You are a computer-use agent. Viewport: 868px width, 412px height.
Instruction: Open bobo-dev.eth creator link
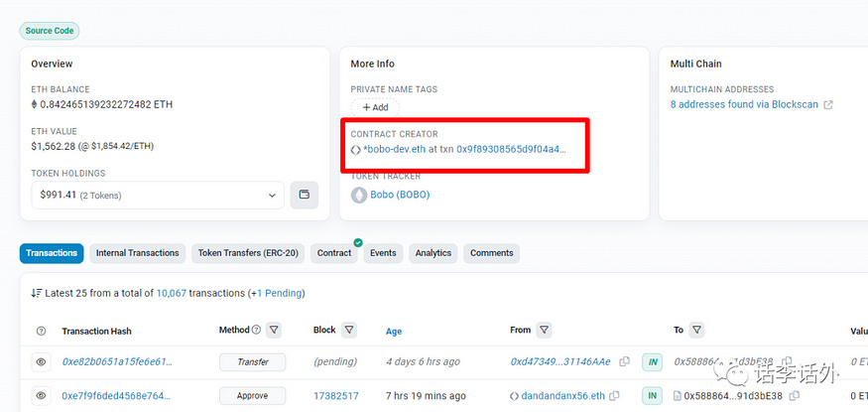coord(395,149)
